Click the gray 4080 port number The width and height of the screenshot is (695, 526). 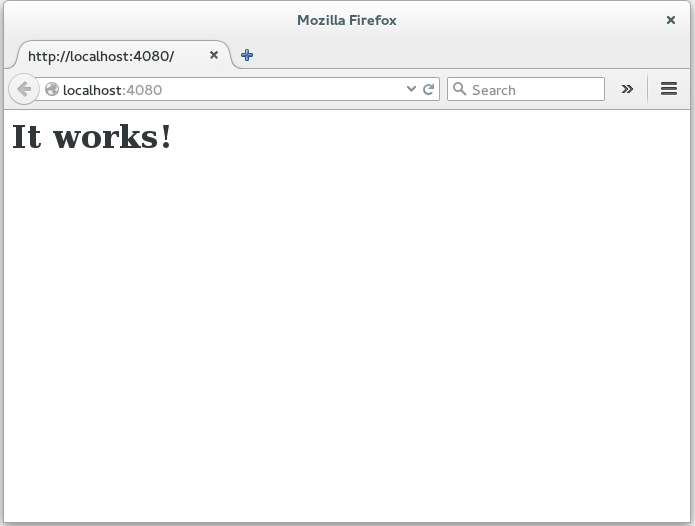pyautogui.click(x=144, y=90)
